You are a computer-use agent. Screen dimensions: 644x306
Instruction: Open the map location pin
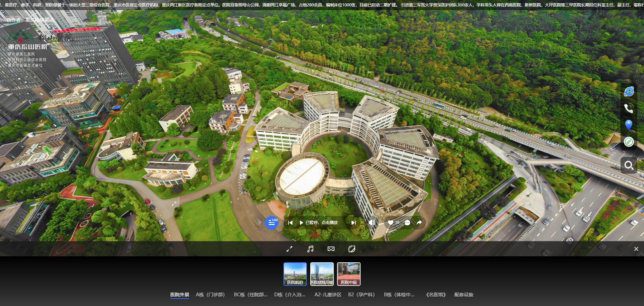click(629, 125)
